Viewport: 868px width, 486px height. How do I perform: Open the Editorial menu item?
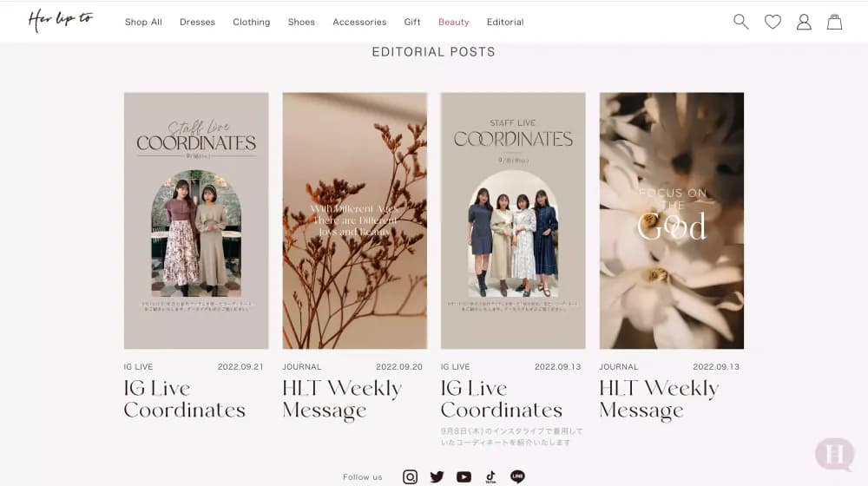pyautogui.click(x=505, y=23)
